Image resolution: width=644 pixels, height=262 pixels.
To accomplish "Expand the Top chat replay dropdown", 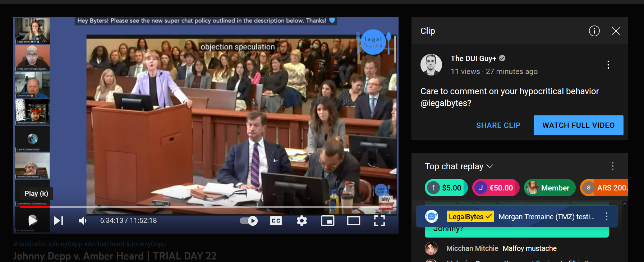I will point(459,166).
